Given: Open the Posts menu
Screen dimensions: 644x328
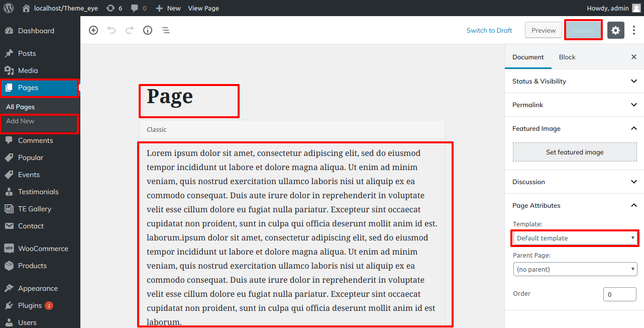Looking at the screenshot, I should point(40,53).
